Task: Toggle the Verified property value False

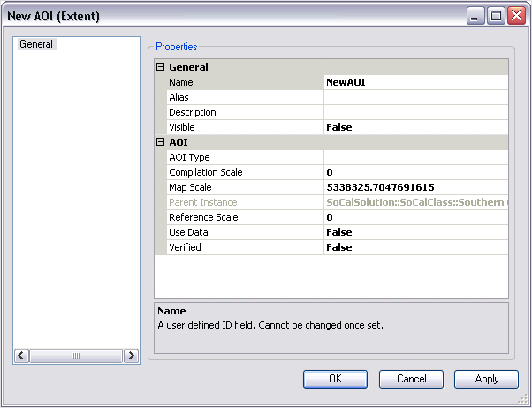Action: click(415, 247)
